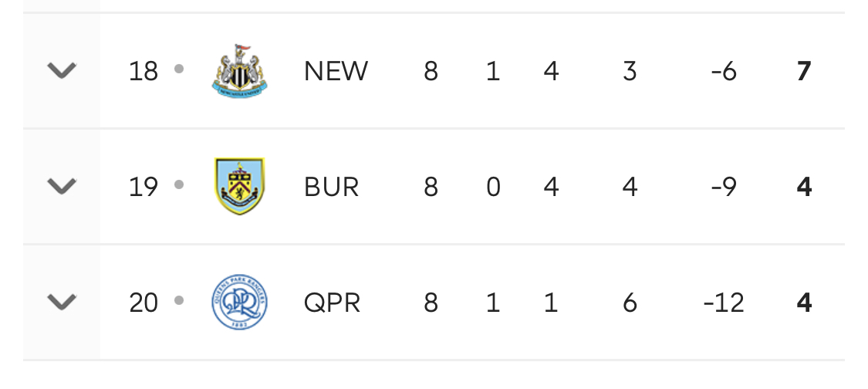The height and width of the screenshot is (389, 868).
Task: Click the Queens Park Rangers crest
Action: pos(240,302)
